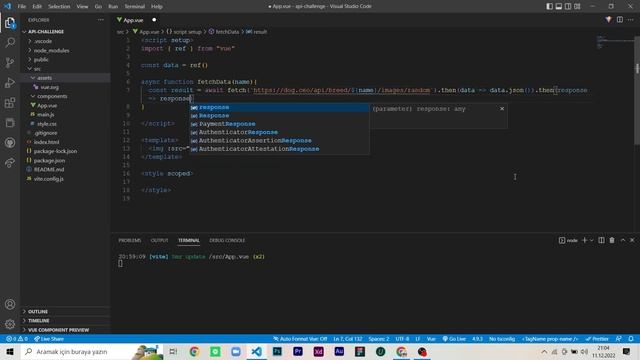Open the Terminal menu

click(134, 7)
